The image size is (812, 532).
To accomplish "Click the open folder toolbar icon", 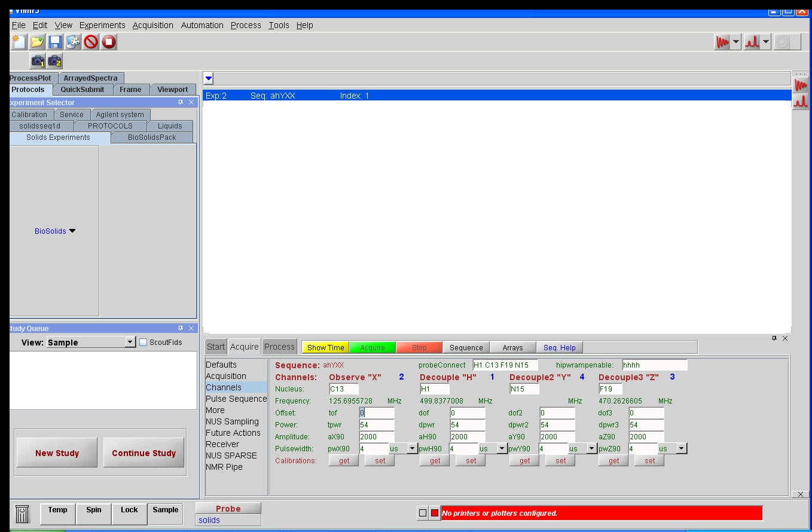I will click(x=37, y=42).
